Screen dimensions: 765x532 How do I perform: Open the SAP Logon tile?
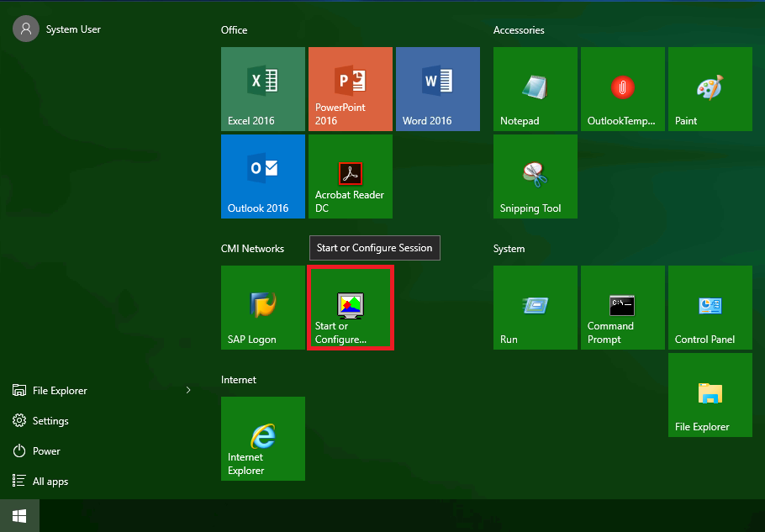[263, 308]
